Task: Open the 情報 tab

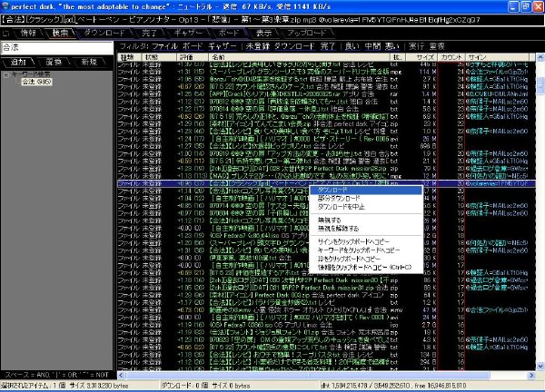Action: tap(28, 33)
